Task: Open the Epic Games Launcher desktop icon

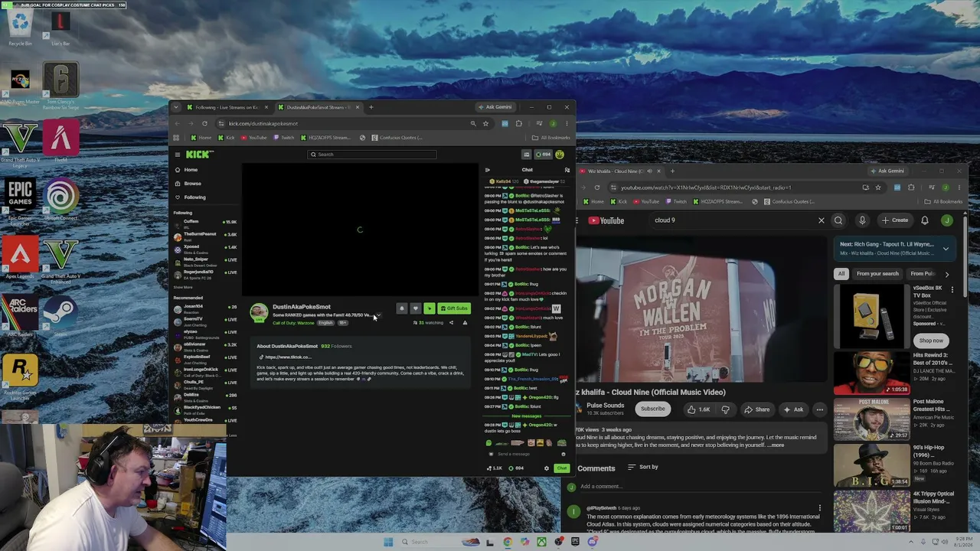Action: 21,200
